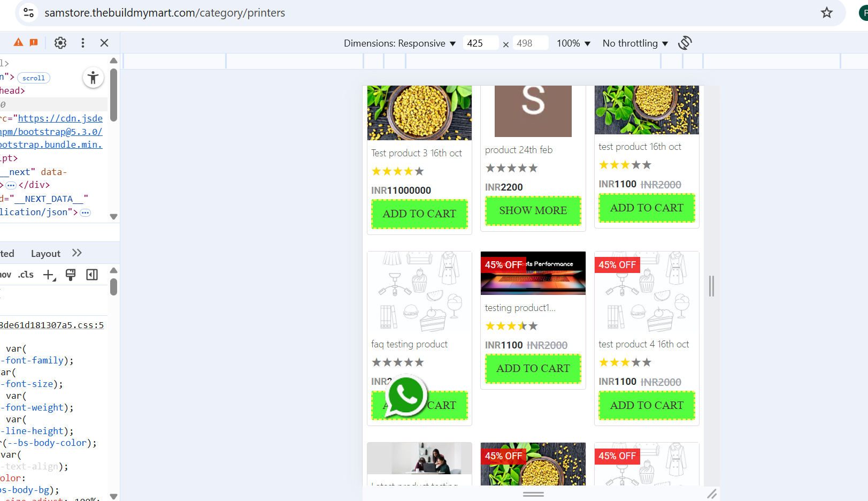Open DevTools issues indicator
868x501 pixels.
tap(34, 43)
